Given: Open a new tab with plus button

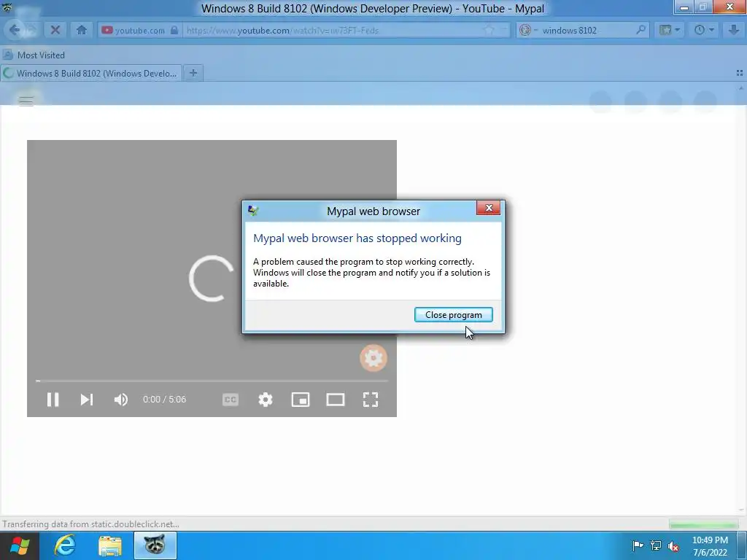Looking at the screenshot, I should (193, 73).
